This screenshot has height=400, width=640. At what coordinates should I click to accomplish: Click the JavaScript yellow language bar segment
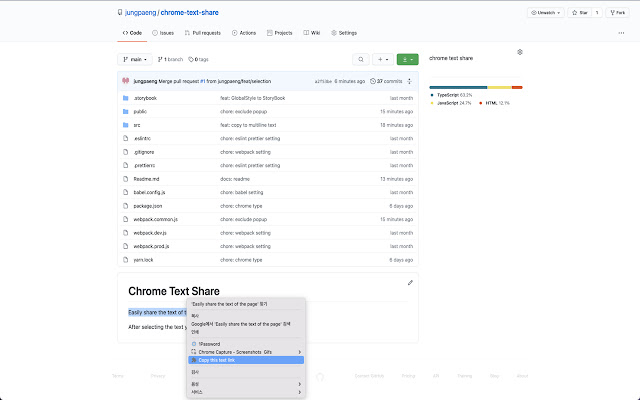coord(499,87)
